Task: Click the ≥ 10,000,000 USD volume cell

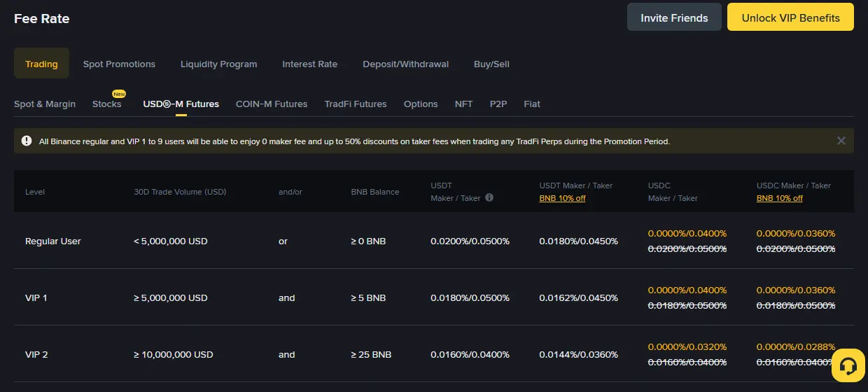Action: point(174,354)
